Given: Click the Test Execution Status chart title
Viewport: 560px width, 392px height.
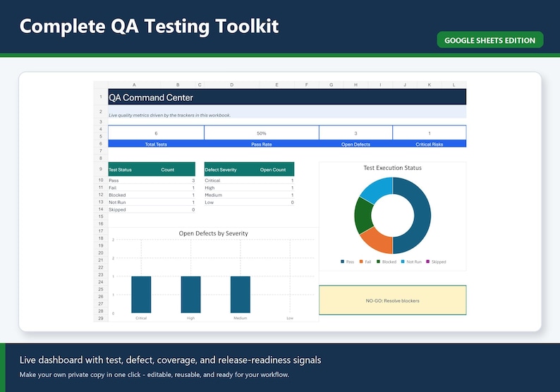Looking at the screenshot, I should (x=393, y=167).
